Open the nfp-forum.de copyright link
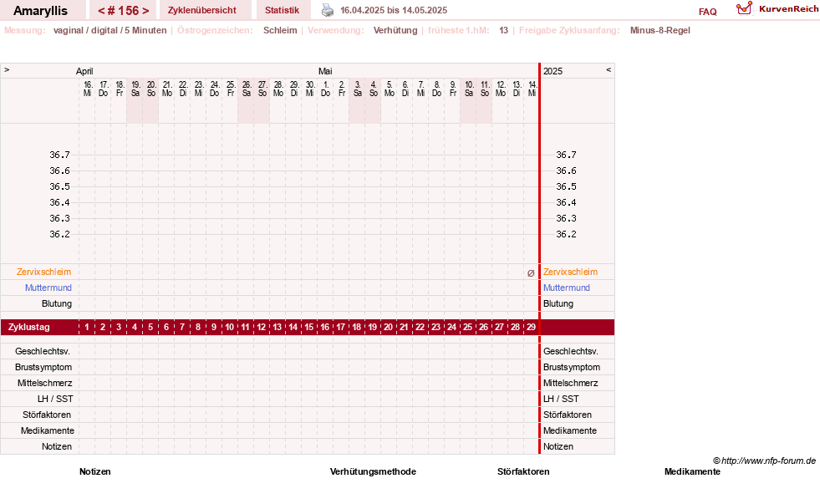820x504 pixels. pyautogui.click(x=764, y=461)
